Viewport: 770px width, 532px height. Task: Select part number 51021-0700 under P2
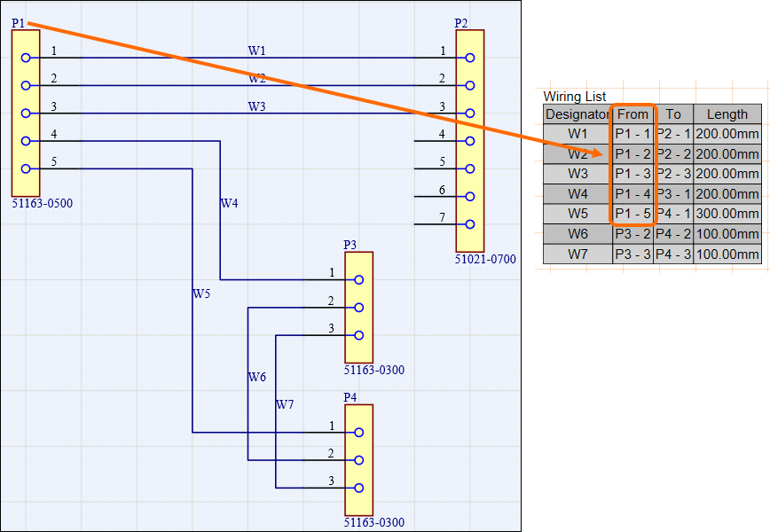coord(485,259)
